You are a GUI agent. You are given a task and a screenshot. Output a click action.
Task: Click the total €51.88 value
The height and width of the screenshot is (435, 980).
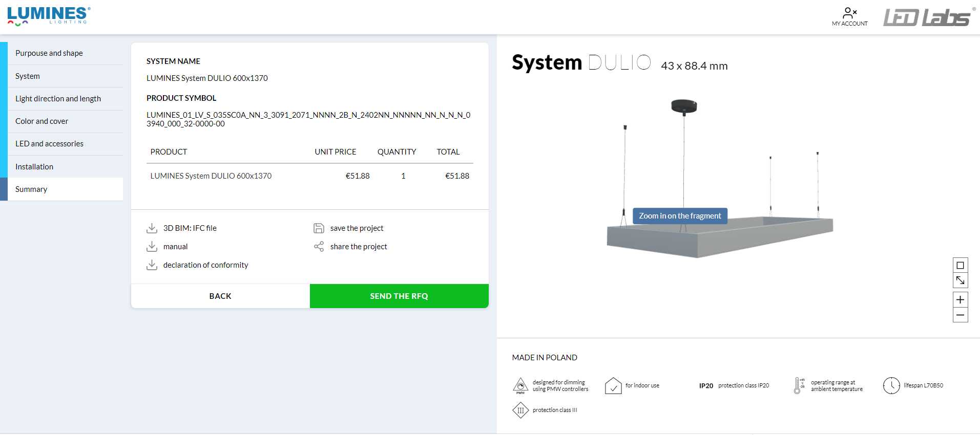pos(457,176)
